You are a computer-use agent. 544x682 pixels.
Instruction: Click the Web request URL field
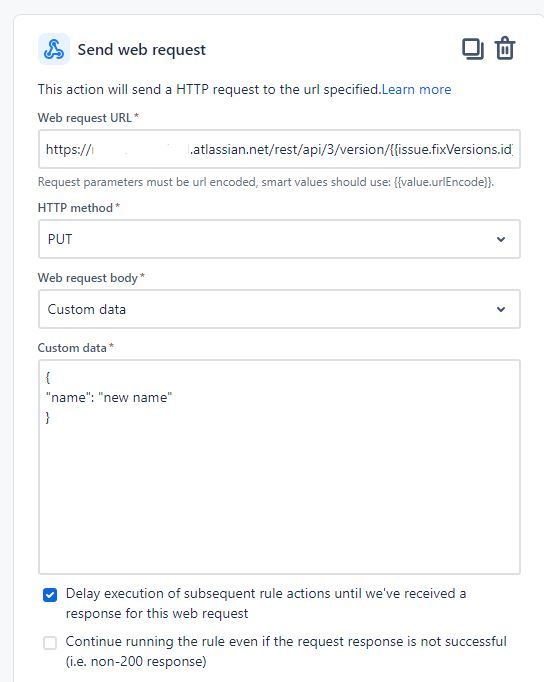coord(279,149)
